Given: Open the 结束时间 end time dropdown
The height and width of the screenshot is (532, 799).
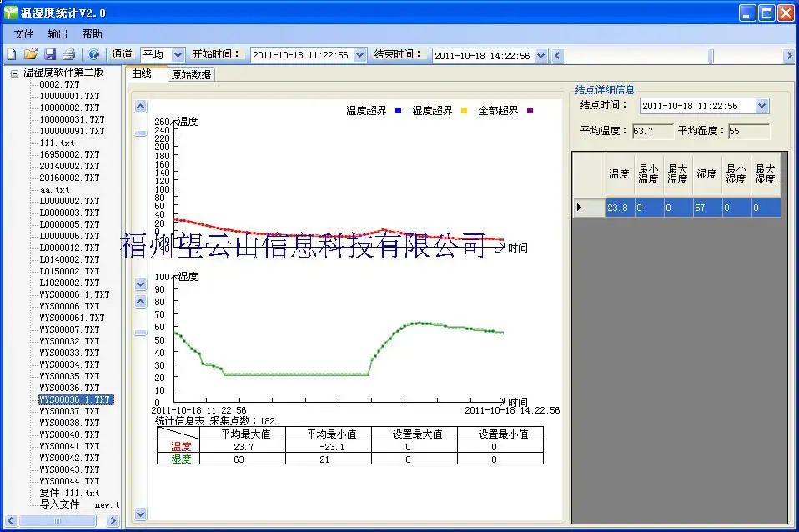Looking at the screenshot, I should point(541,56).
